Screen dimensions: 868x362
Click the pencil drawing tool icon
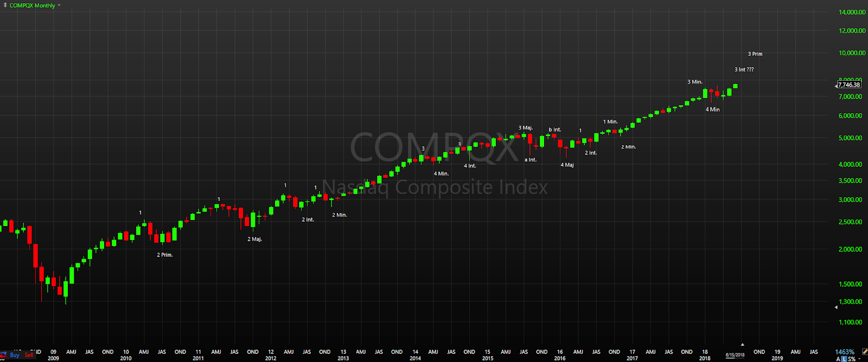click(x=865, y=352)
